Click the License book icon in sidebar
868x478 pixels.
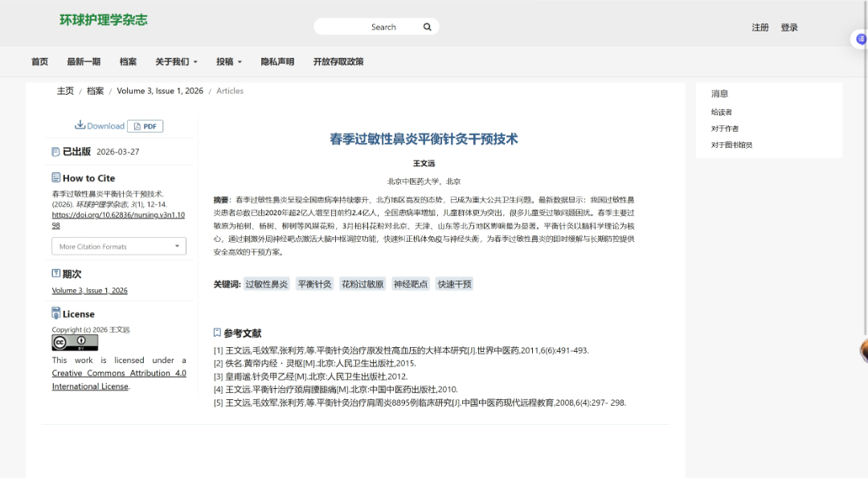[55, 313]
